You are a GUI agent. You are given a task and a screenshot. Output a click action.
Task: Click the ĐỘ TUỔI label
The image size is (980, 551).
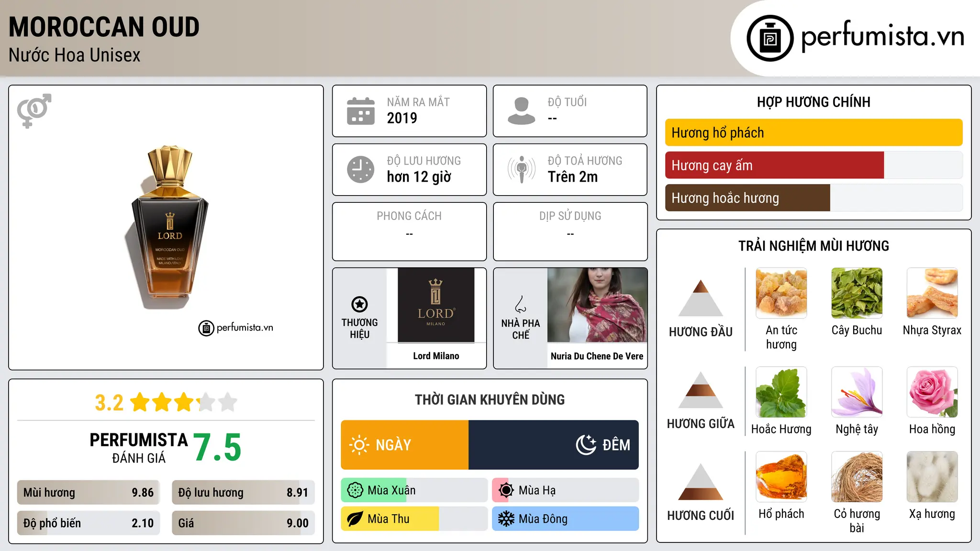[x=567, y=102]
